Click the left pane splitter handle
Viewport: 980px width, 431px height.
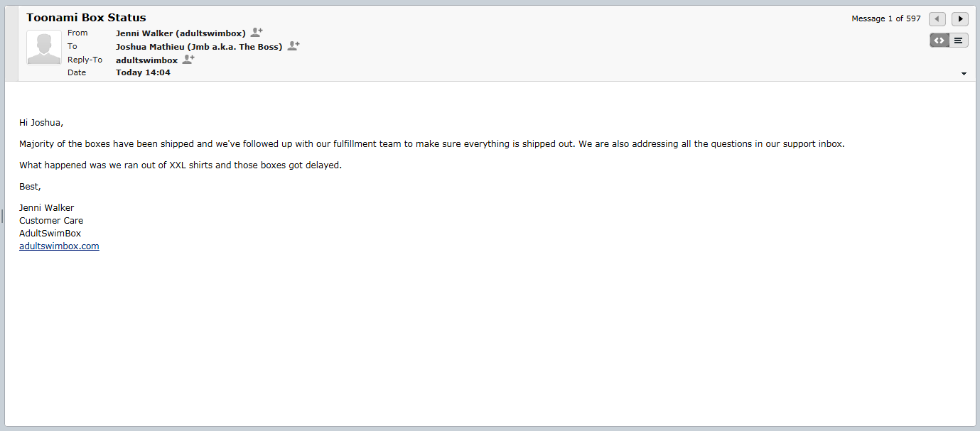click(2, 216)
